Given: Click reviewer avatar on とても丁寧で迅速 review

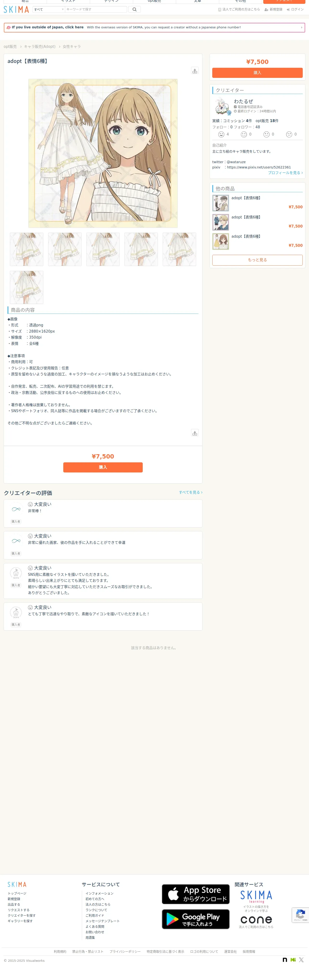Looking at the screenshot, I should click(16, 613).
